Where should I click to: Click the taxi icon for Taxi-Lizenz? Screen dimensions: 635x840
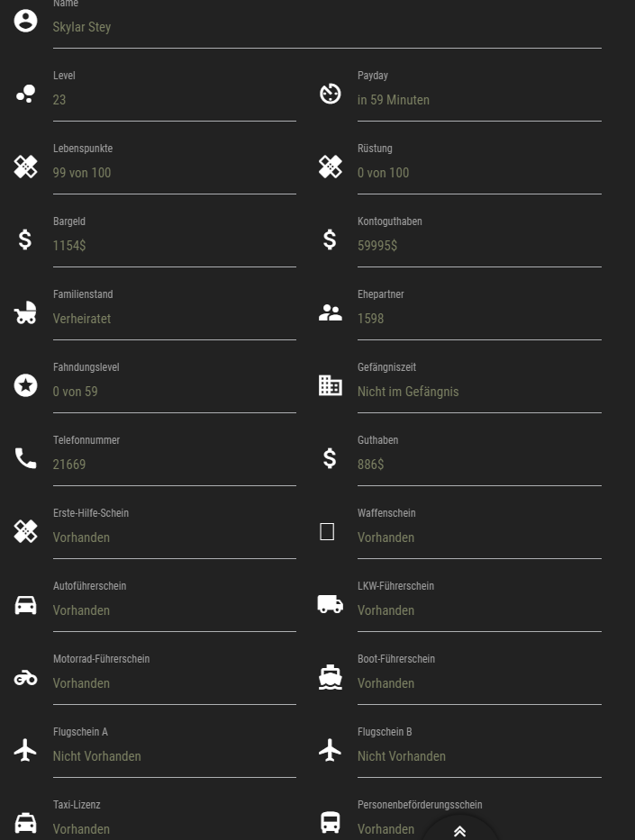click(25, 822)
